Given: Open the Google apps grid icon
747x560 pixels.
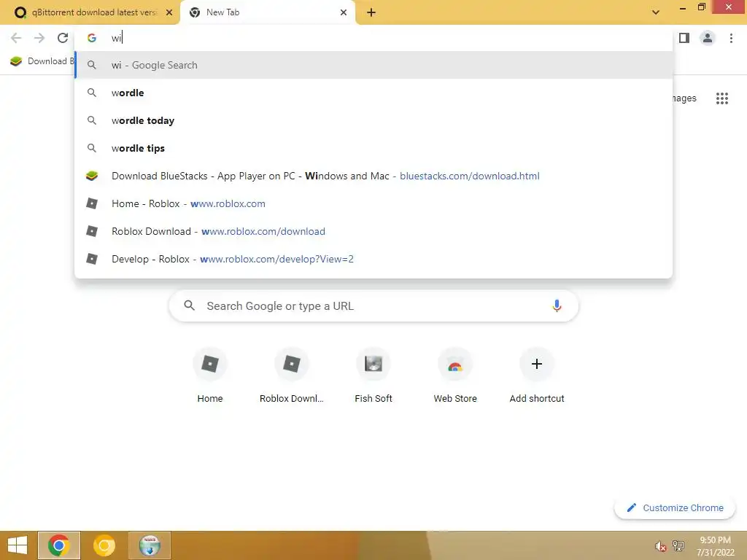Looking at the screenshot, I should click(x=721, y=98).
